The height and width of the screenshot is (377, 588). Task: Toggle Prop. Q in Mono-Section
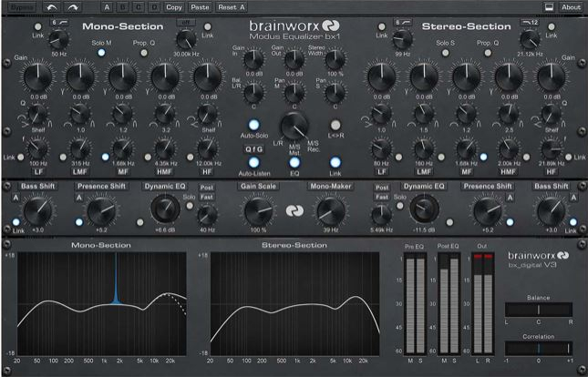pos(144,53)
